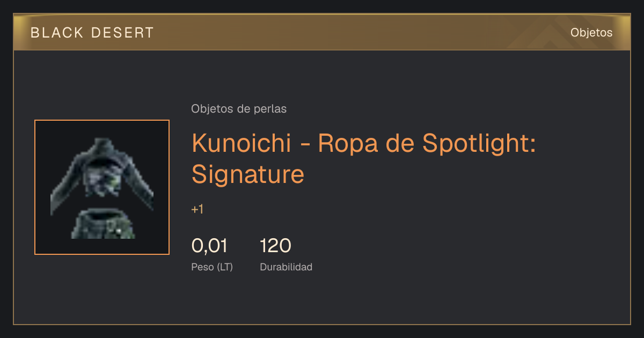The image size is (644, 338).
Task: Click the 120 durability value
Action: click(275, 246)
